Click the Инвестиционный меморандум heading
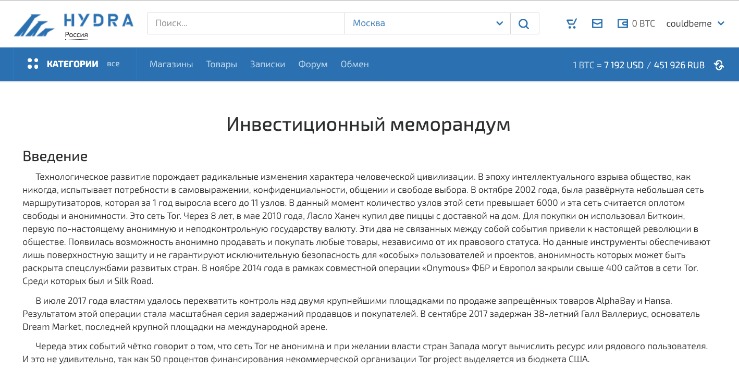 coord(368,125)
